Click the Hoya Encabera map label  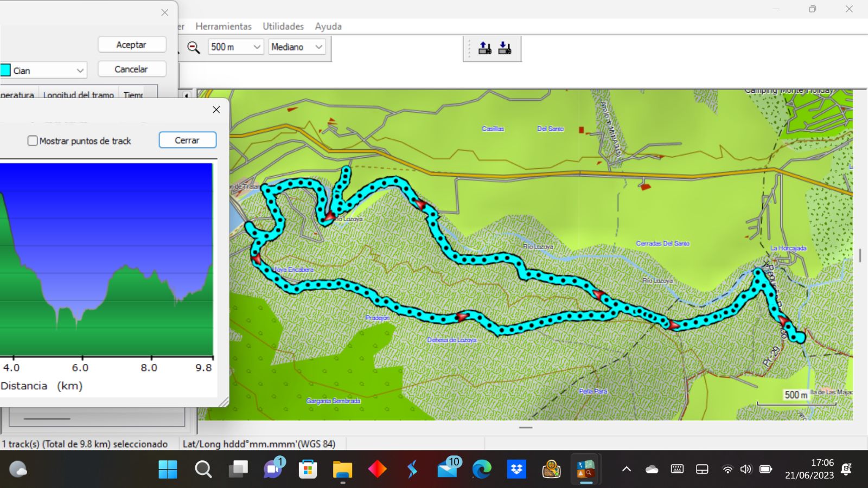coord(293,269)
